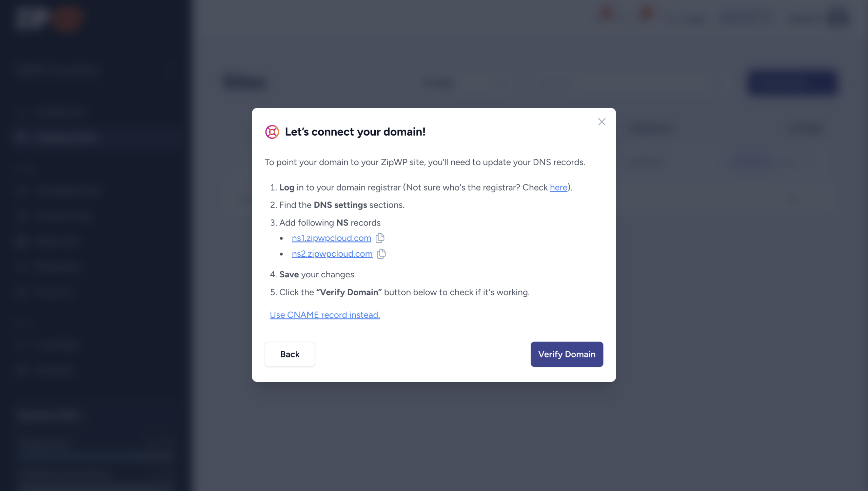
Task: Copy the ns2.zipwpcloud.com nameserver
Action: (381, 254)
